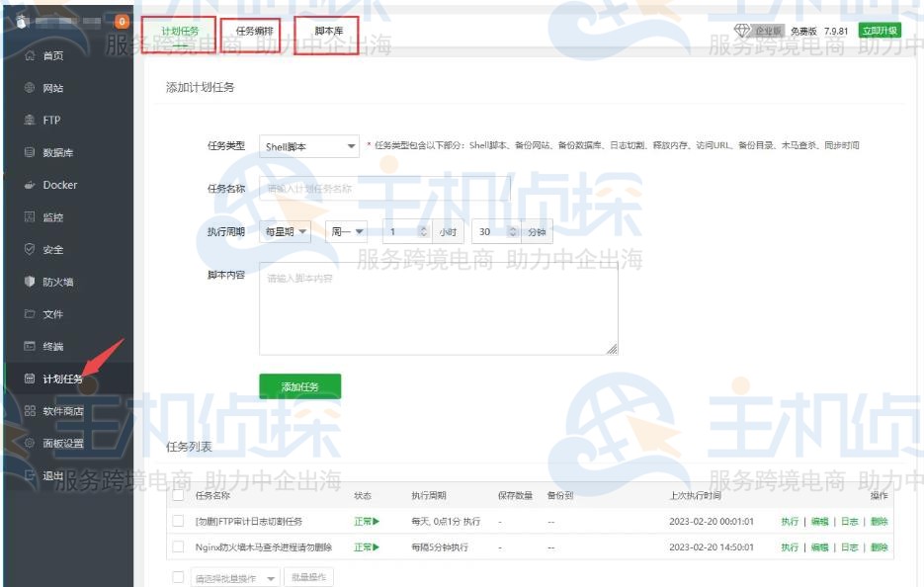Click the 添加任务 submit button
The image size is (924, 587).
pos(300,386)
